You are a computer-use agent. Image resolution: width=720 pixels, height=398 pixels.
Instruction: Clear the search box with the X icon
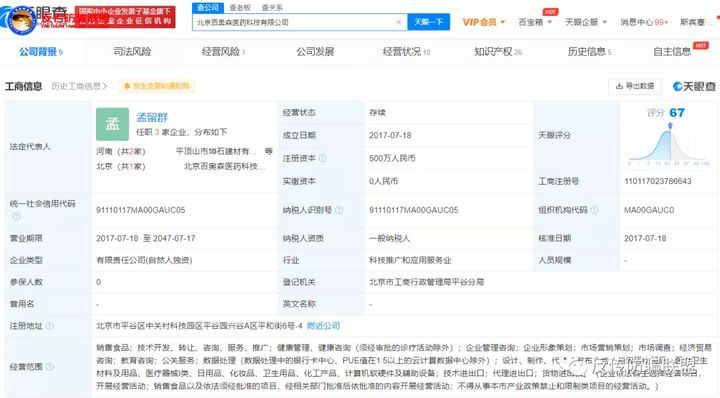[399, 22]
